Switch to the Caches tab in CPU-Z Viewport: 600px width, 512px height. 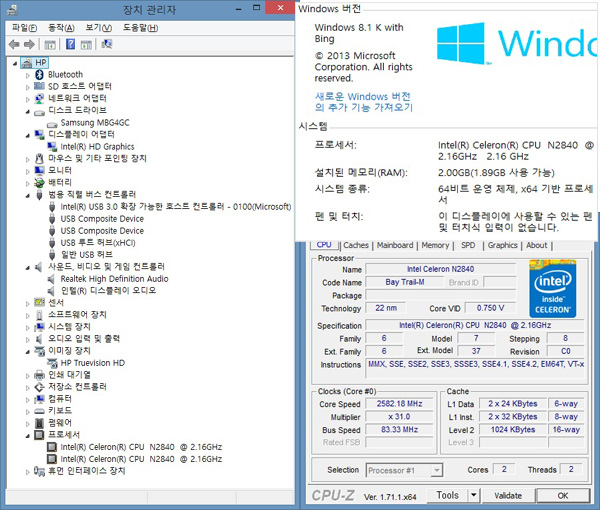(x=356, y=245)
